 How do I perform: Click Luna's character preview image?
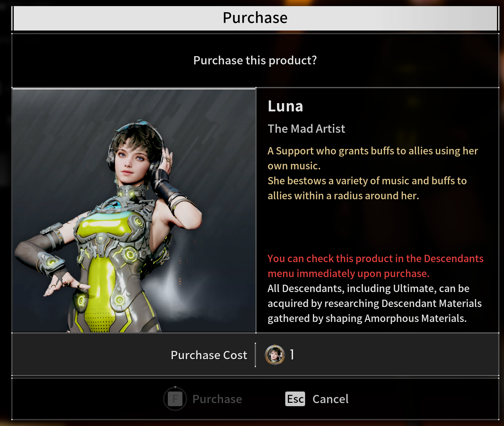(x=134, y=211)
